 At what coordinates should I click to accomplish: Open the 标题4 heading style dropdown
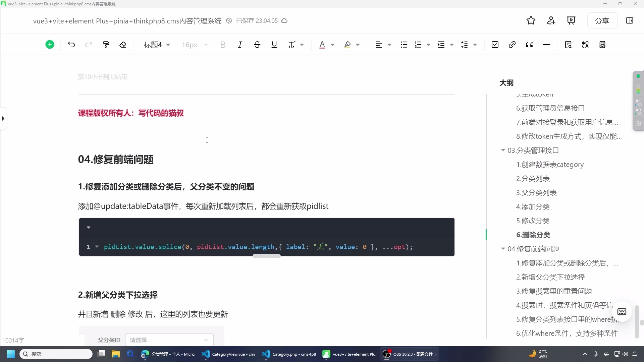(157, 45)
